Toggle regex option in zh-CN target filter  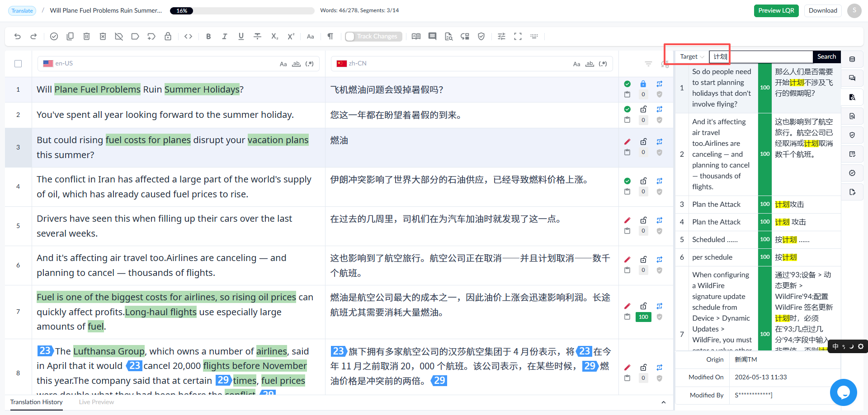click(603, 64)
